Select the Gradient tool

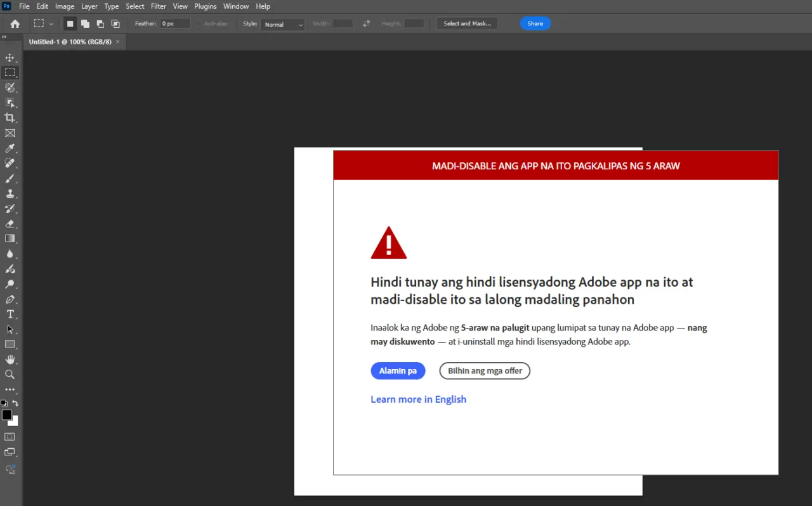point(10,238)
